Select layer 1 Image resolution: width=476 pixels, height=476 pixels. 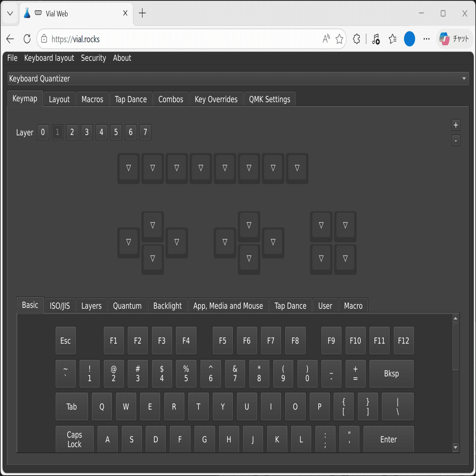click(x=57, y=132)
